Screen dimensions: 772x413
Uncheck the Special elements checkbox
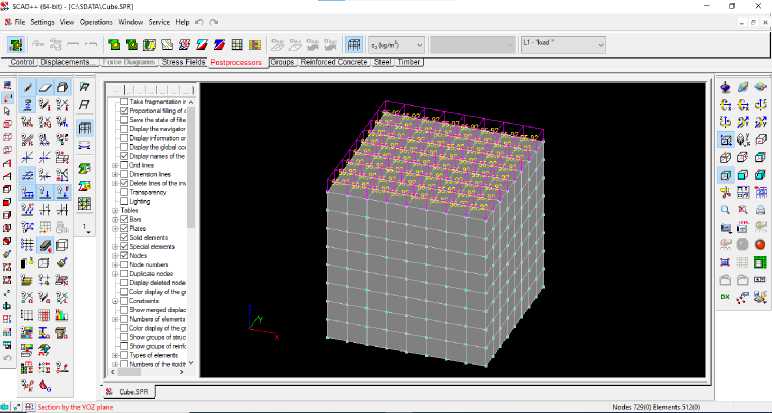coord(124,246)
